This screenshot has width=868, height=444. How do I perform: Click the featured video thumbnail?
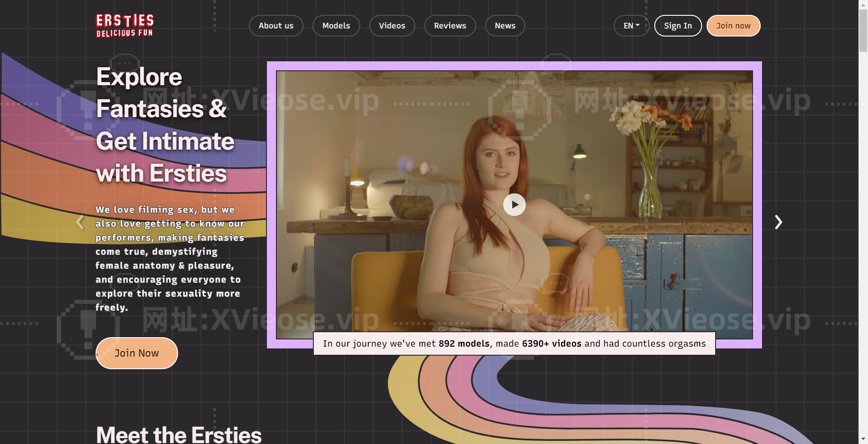coord(514,205)
